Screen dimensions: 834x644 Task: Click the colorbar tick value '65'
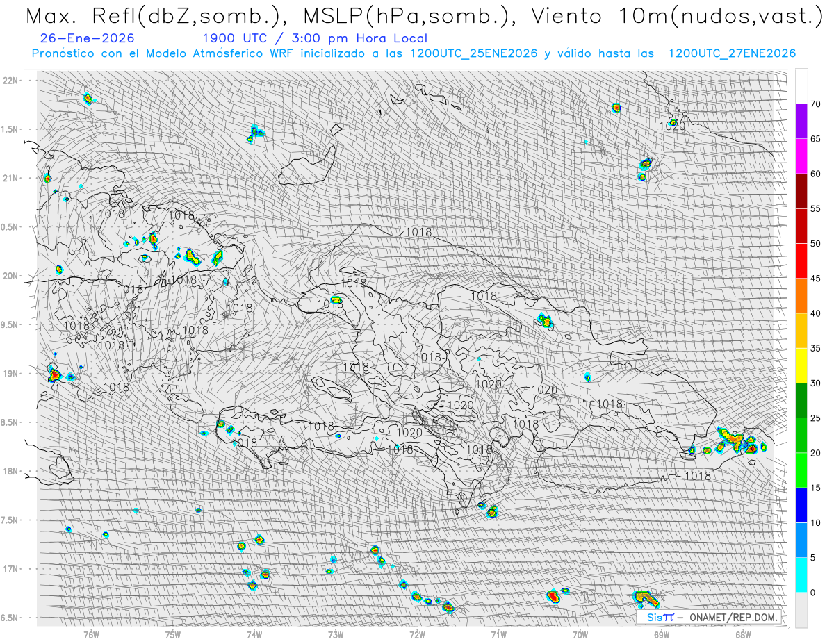click(816, 139)
